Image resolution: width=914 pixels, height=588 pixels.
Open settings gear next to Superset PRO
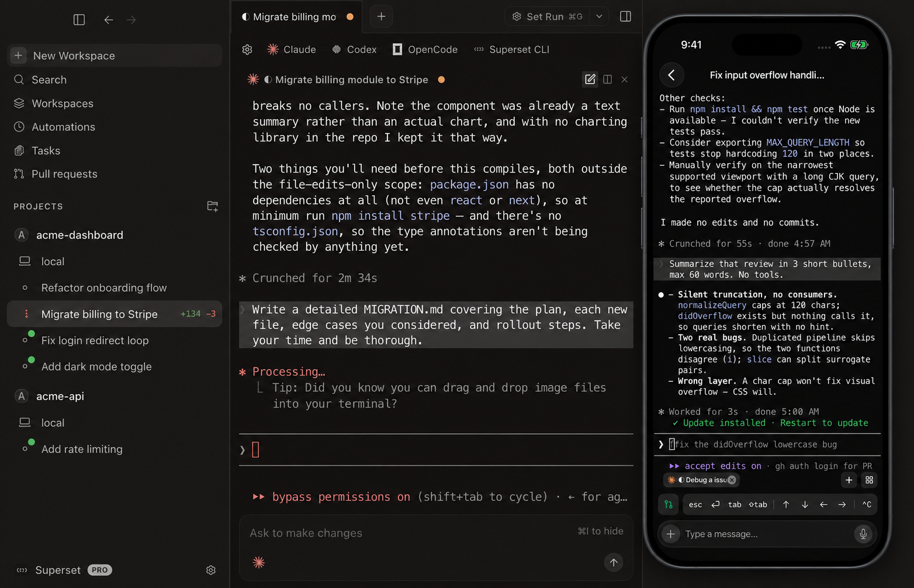211,570
